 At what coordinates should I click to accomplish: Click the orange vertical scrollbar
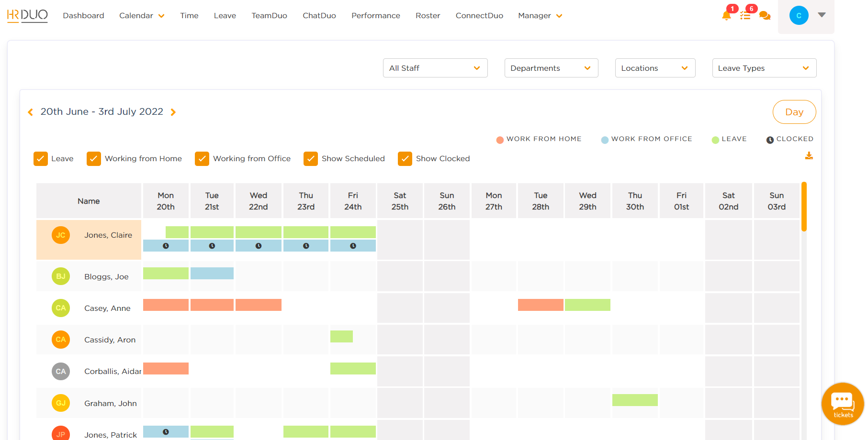[x=804, y=207]
